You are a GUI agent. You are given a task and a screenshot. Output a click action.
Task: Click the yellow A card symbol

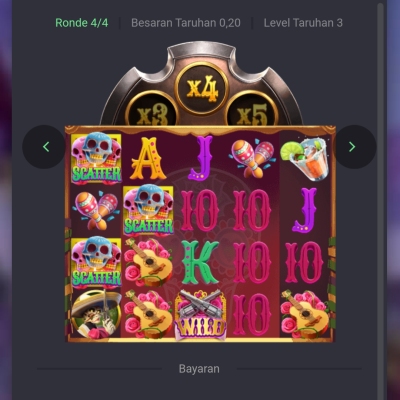coord(148,158)
